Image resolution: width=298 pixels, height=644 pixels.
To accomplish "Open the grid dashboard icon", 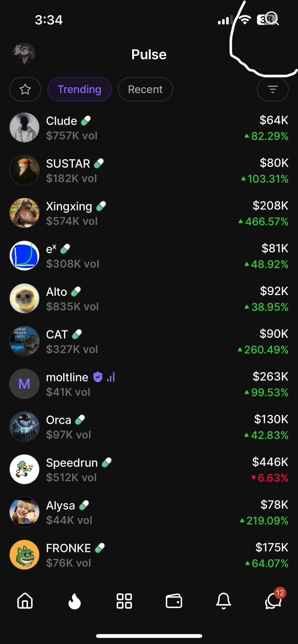I will pos(124,601).
